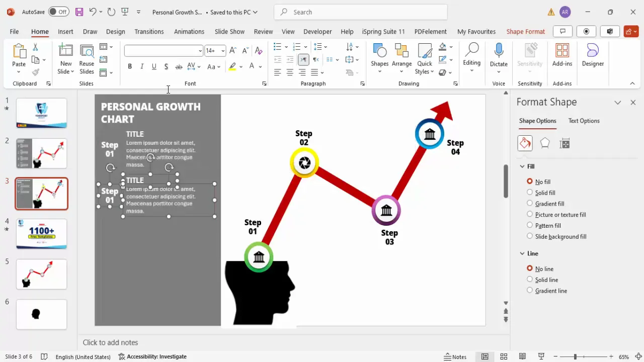Image resolution: width=644 pixels, height=362 pixels.
Task: Insert a New Slide
Action: point(66,59)
